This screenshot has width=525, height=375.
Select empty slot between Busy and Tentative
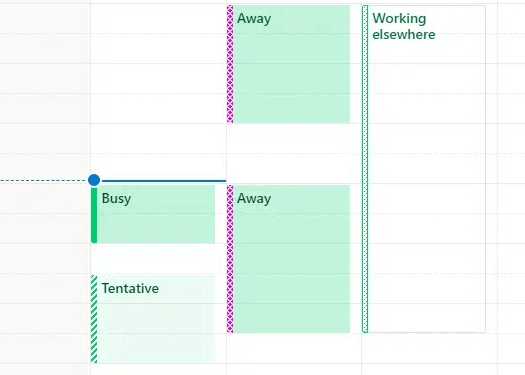point(153,259)
